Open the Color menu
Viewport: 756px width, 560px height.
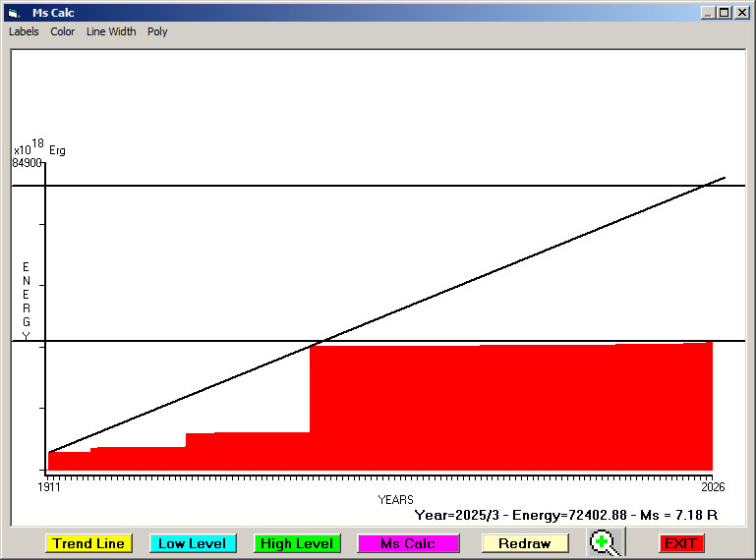(63, 31)
